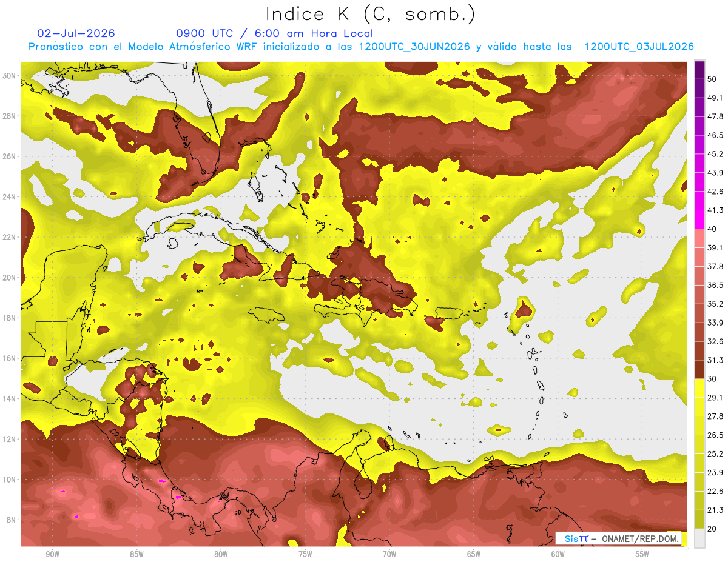Viewport: 728px width, 562px height.
Task: Click the '18N' latitude axis label
Action: pyautogui.click(x=10, y=318)
